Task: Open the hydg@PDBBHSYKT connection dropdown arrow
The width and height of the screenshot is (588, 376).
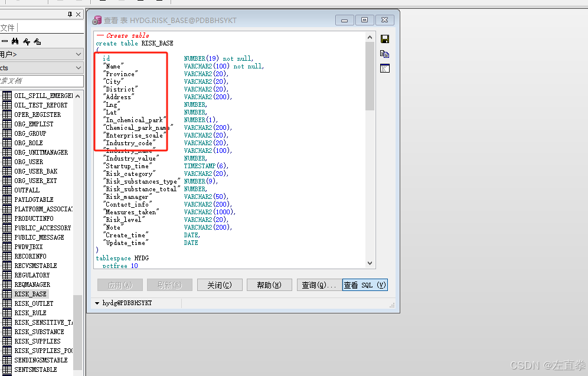Action: pyautogui.click(x=97, y=303)
